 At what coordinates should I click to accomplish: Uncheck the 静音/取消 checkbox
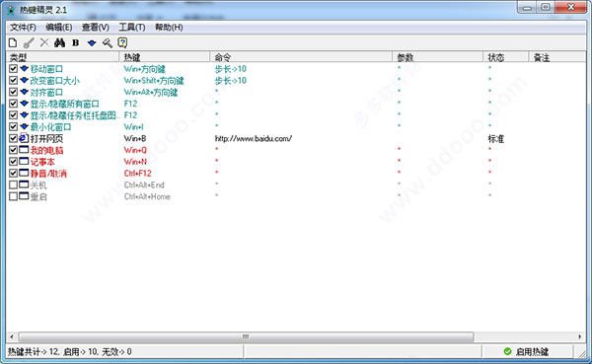point(13,173)
